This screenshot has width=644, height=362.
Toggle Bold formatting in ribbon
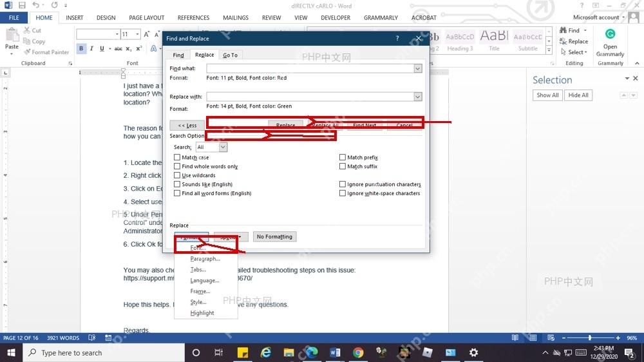tap(81, 48)
